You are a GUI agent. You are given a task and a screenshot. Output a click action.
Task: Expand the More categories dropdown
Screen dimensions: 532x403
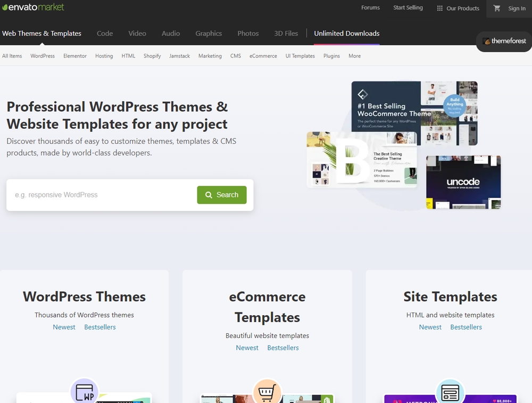[x=354, y=55]
